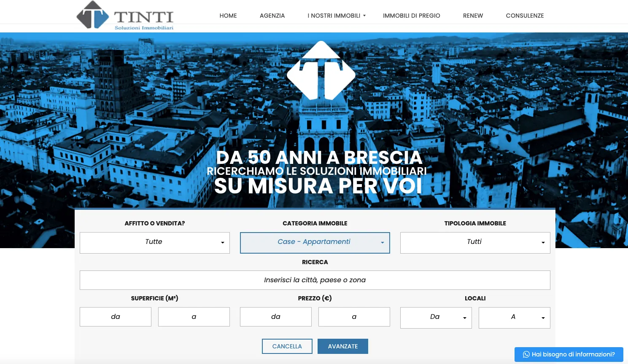The width and height of the screenshot is (628, 364).
Task: Click the maximum Prezzo 'a' field
Action: 354,317
